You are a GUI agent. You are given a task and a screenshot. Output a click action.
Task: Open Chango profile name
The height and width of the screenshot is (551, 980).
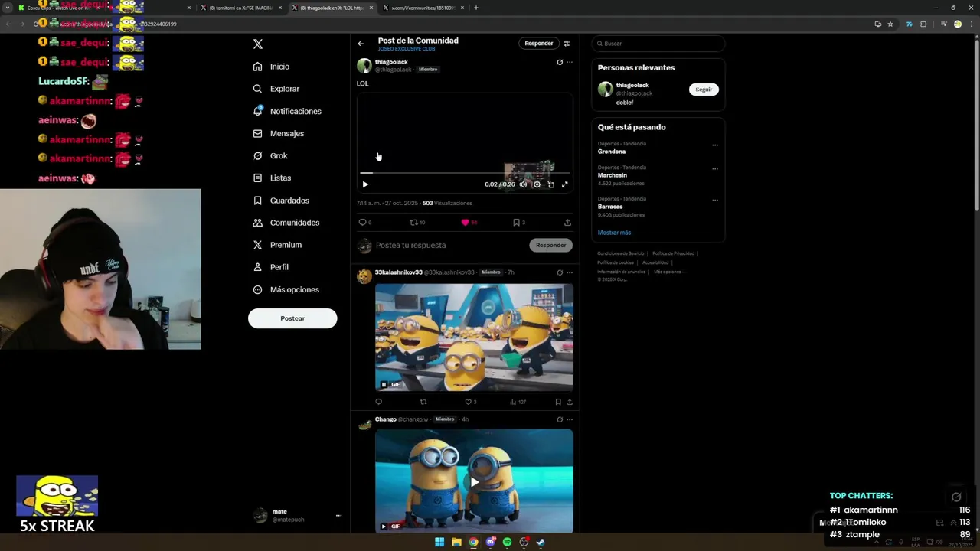click(x=385, y=419)
